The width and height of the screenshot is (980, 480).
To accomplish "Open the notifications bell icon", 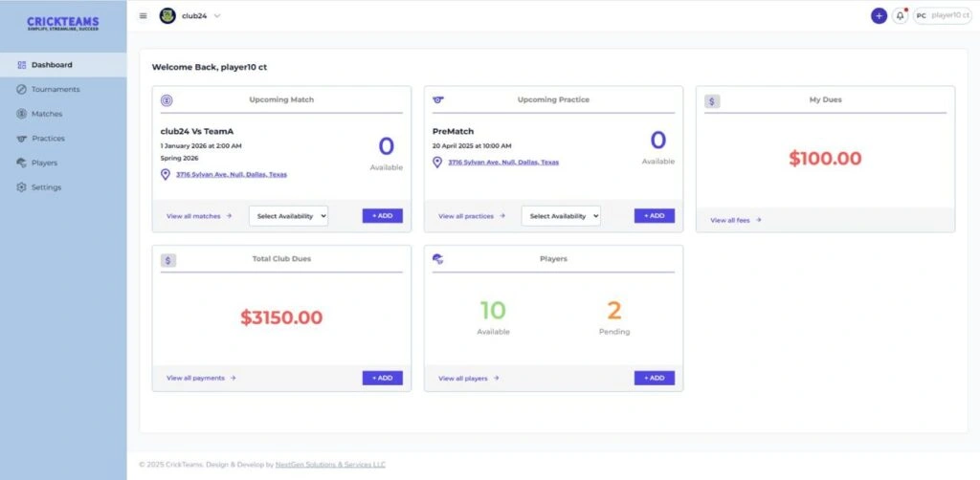I will point(900,15).
